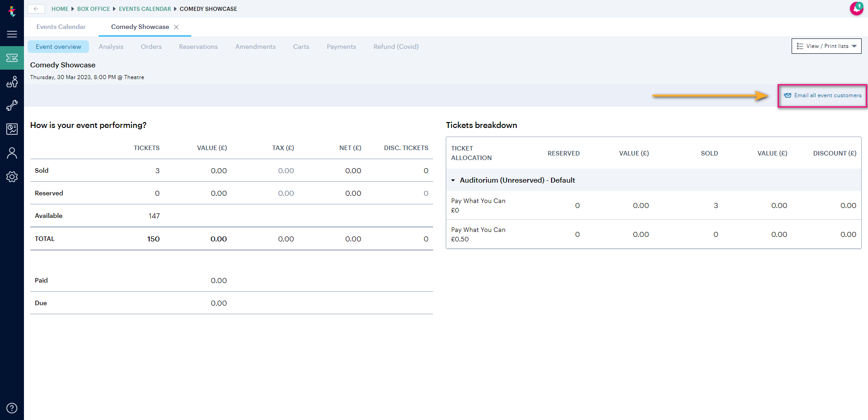
Task: Click the TICKETS column header
Action: click(146, 148)
